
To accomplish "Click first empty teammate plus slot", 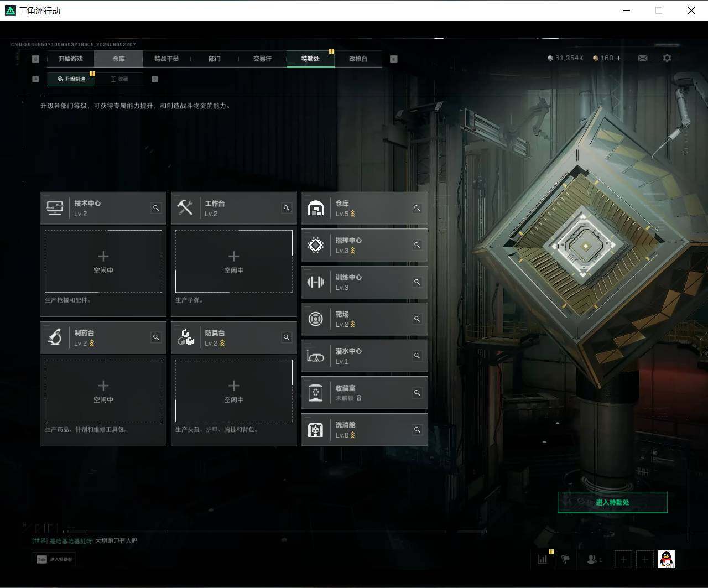I will coord(623,559).
